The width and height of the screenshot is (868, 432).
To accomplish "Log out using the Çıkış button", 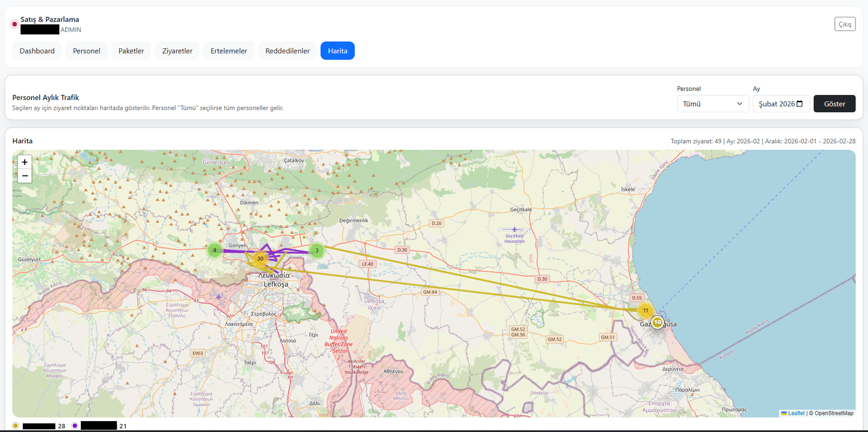I will point(845,24).
